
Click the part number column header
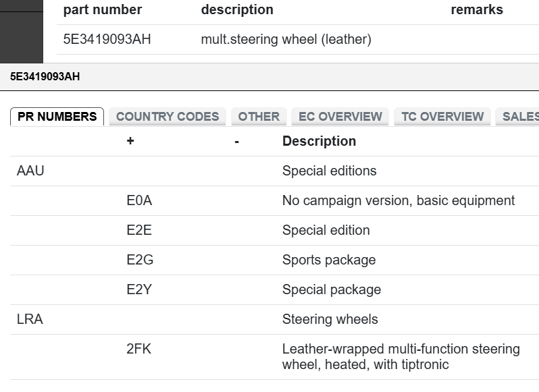point(103,9)
